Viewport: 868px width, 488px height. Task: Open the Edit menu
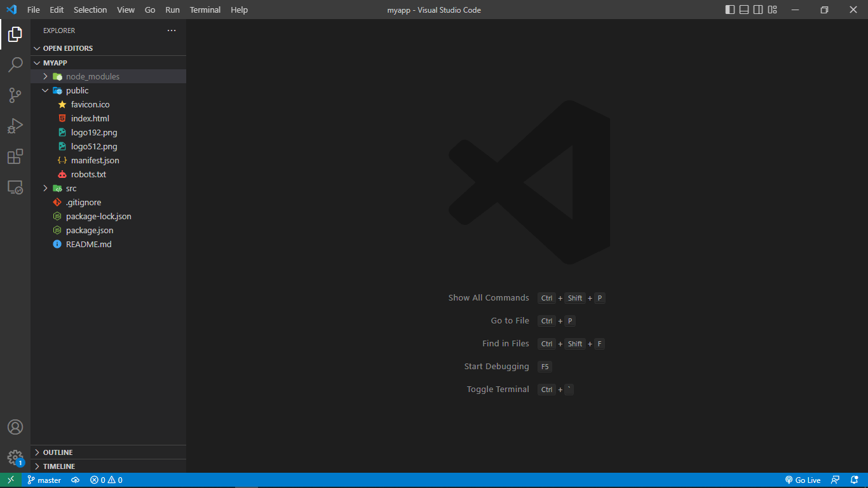pos(57,10)
